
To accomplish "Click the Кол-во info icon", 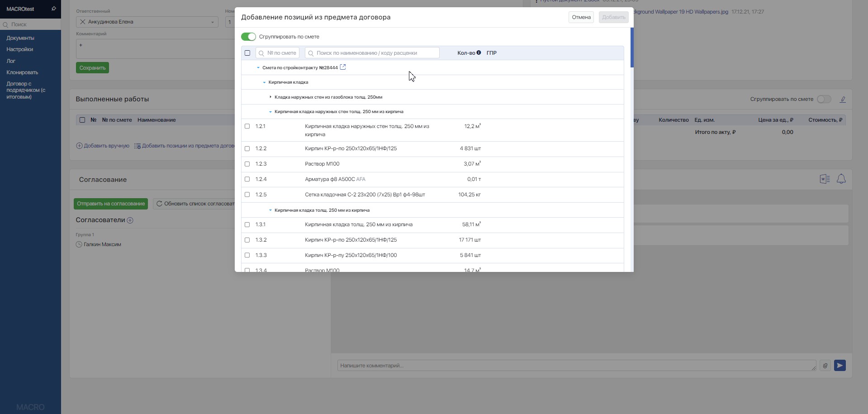I will pos(479,53).
